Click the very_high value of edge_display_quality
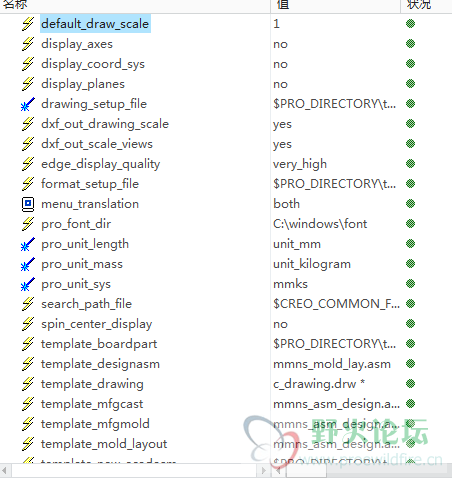 pos(300,164)
